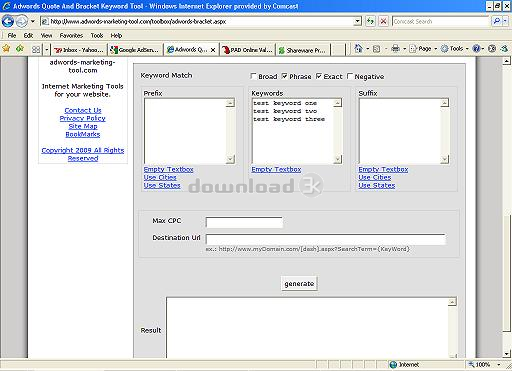Viewport: 512px width, 371px height.
Task: Open the File menu
Action: coord(12,35)
